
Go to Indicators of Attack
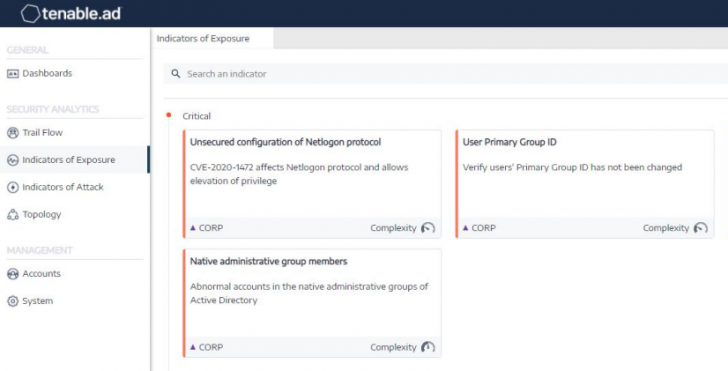[63, 187]
